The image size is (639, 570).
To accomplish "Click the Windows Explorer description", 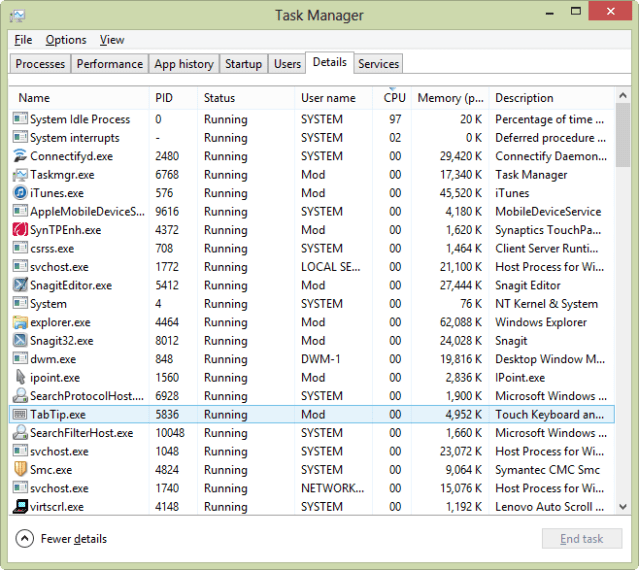I will point(541,322).
